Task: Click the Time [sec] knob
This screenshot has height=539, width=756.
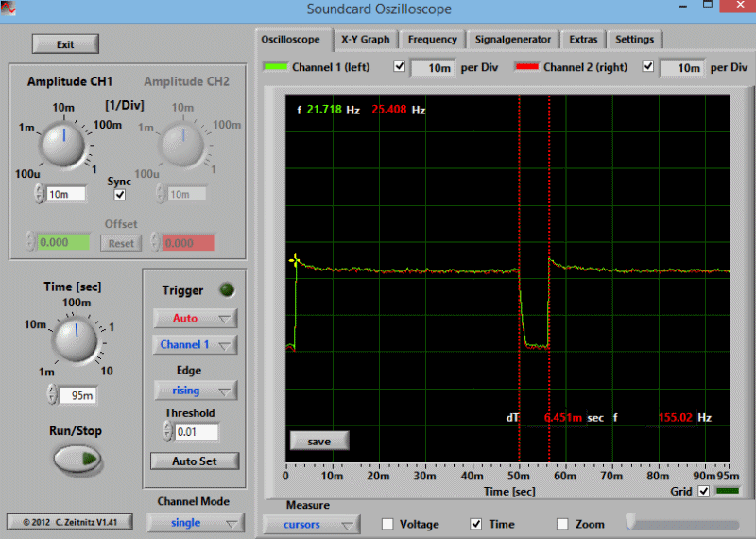Action: click(76, 339)
